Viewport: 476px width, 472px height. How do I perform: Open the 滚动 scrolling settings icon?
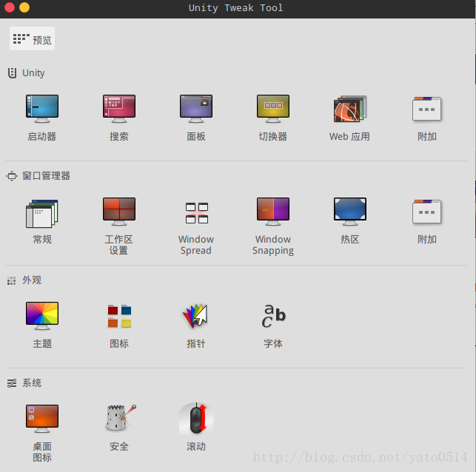click(x=196, y=419)
